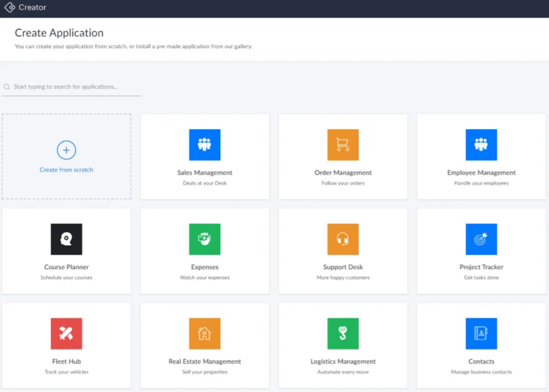Image resolution: width=549 pixels, height=392 pixels.
Task: Open the Employee Management title
Action: pos(482,173)
